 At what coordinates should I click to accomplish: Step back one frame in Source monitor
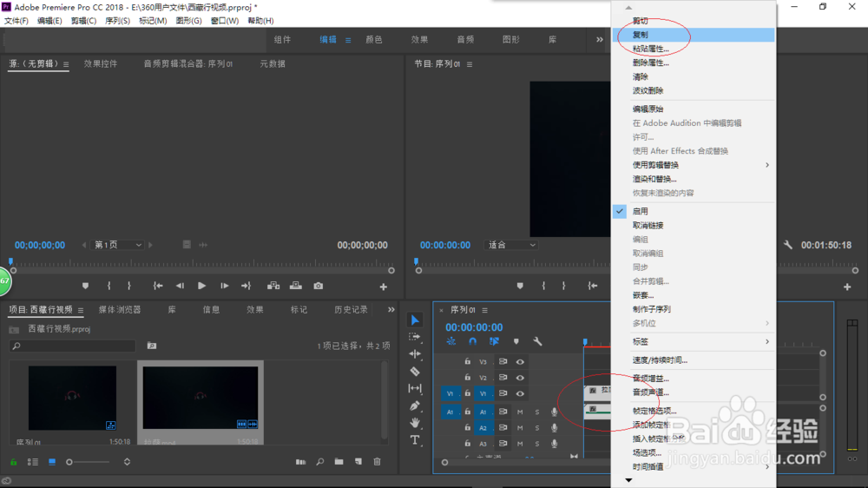point(180,286)
